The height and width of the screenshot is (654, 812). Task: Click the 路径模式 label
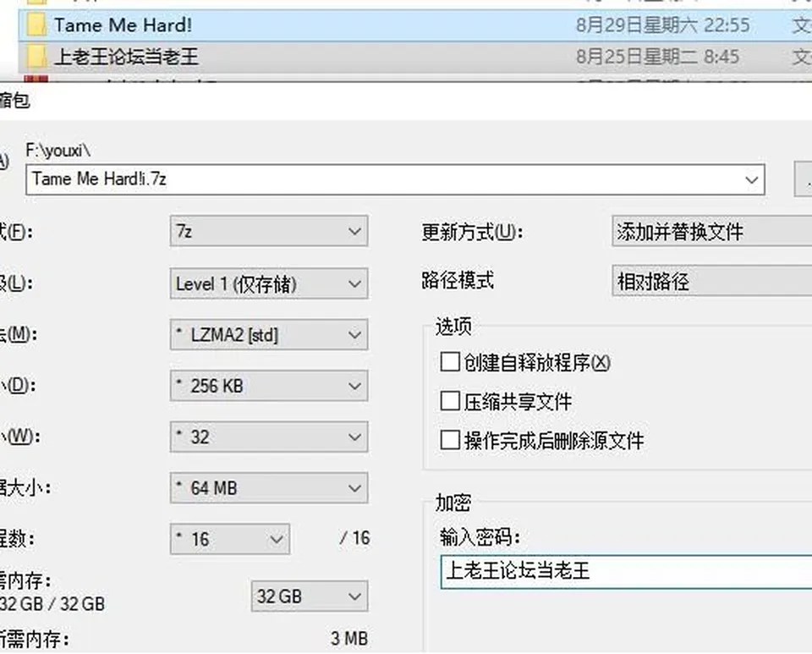(x=458, y=281)
